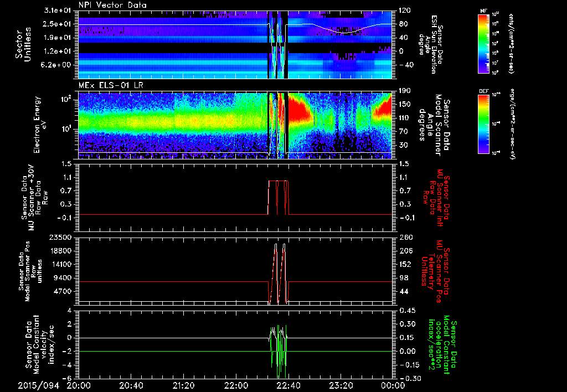Viewport: 567px width, 392px height.
Task: Click the "NF" label above color bar
Action: point(484,11)
